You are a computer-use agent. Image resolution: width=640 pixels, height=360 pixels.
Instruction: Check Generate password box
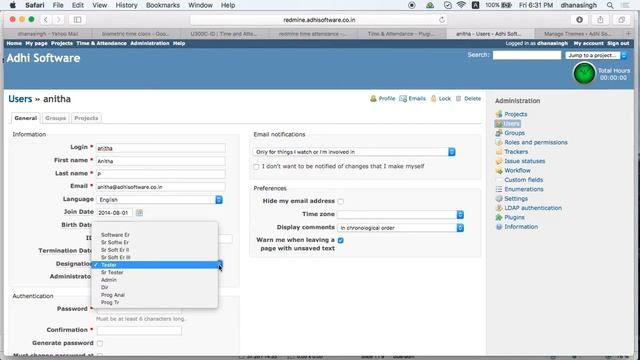tap(100, 343)
